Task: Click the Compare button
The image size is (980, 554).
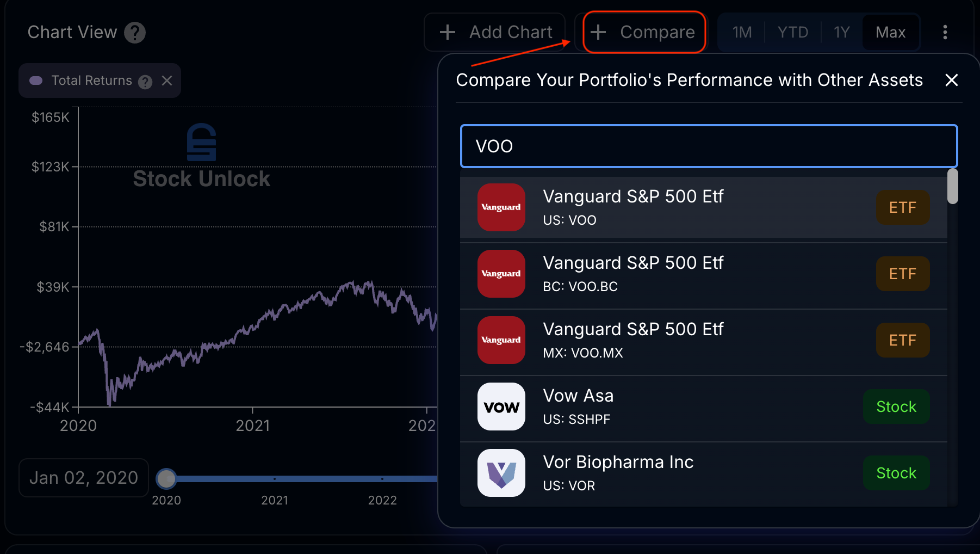Action: (644, 32)
